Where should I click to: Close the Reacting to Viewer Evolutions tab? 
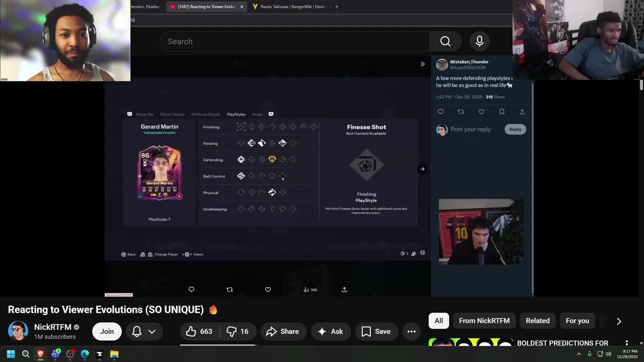pos(242,7)
